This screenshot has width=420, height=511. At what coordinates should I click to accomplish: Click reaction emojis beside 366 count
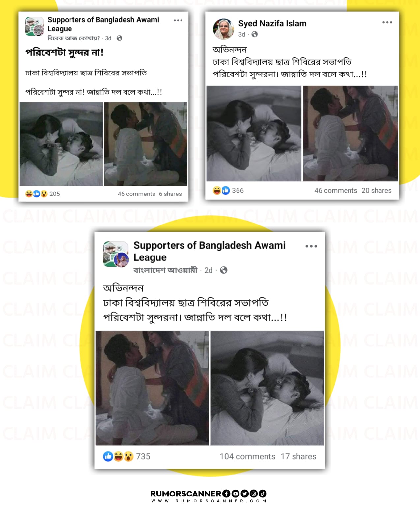[221, 190]
